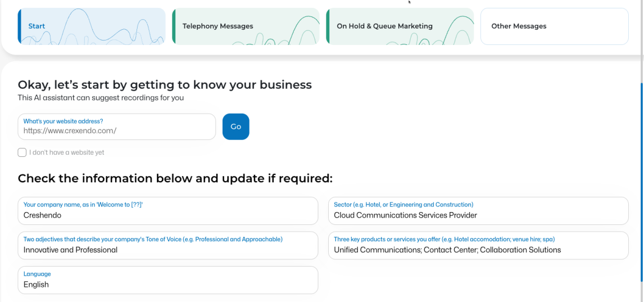Click the blue Go button
644x302 pixels.
pos(236,127)
